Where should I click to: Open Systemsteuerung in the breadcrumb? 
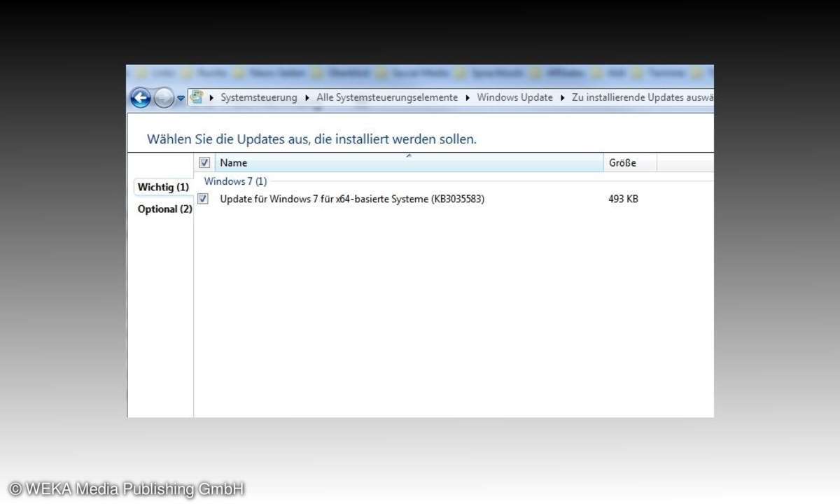[259, 97]
